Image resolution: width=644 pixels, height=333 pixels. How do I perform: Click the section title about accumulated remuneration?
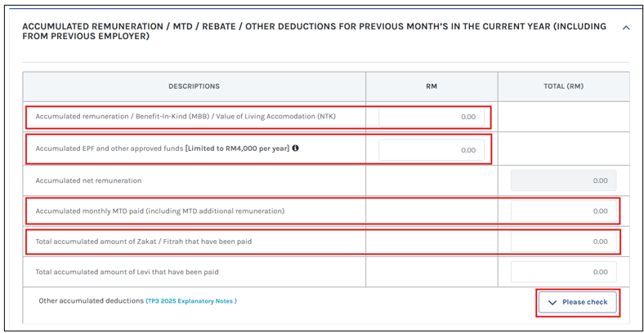[314, 32]
